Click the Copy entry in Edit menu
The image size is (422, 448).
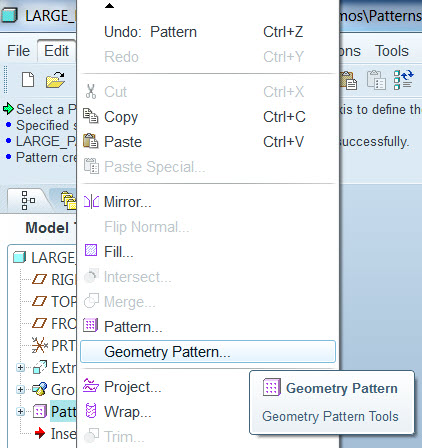(208, 117)
